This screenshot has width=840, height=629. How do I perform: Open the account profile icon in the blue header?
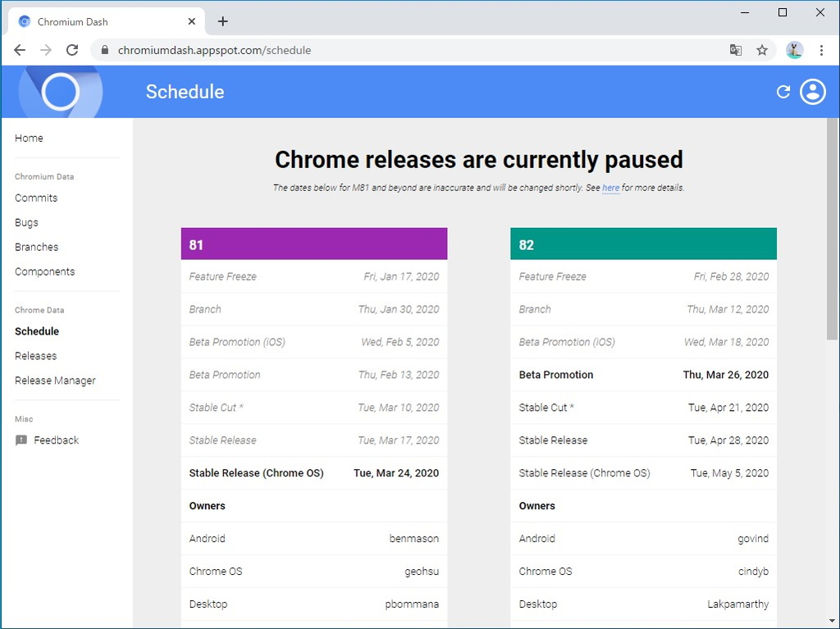pos(813,92)
